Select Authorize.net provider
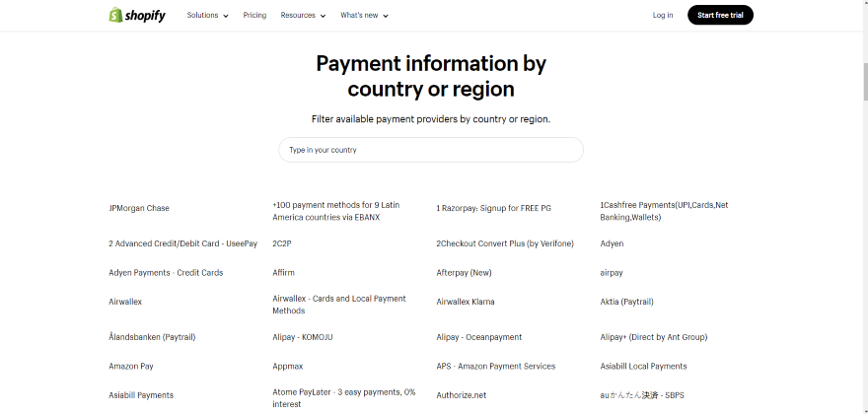The image size is (868, 414). click(462, 395)
